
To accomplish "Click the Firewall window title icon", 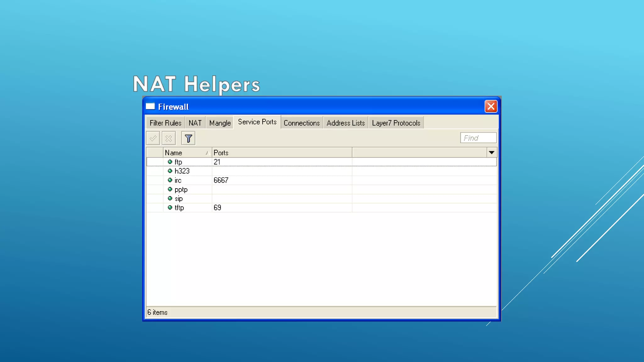I will pyautogui.click(x=150, y=106).
